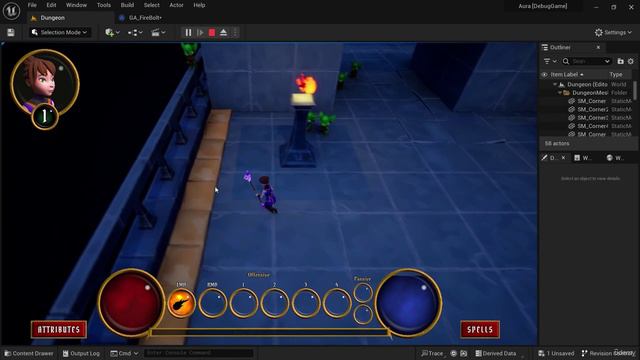
Task: Open the cinematics clapperboard dropdown
Action: click(x=158, y=32)
